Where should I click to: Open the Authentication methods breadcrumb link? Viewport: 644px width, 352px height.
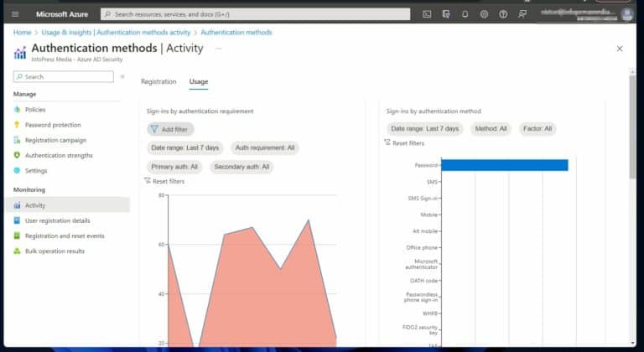(236, 32)
